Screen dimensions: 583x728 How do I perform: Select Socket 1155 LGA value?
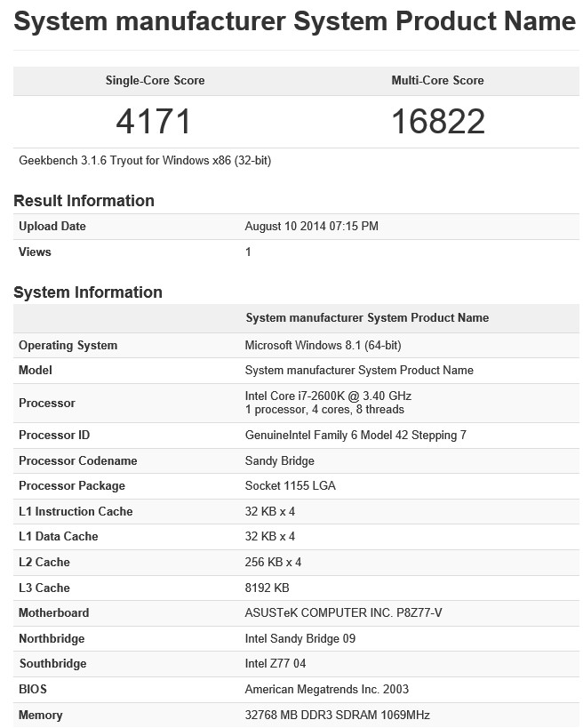[290, 485]
